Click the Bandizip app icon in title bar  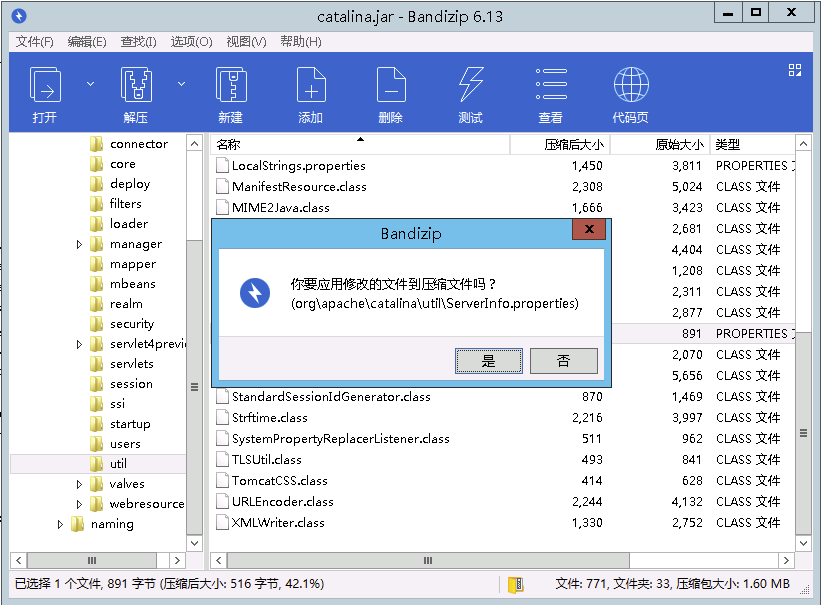19,16
